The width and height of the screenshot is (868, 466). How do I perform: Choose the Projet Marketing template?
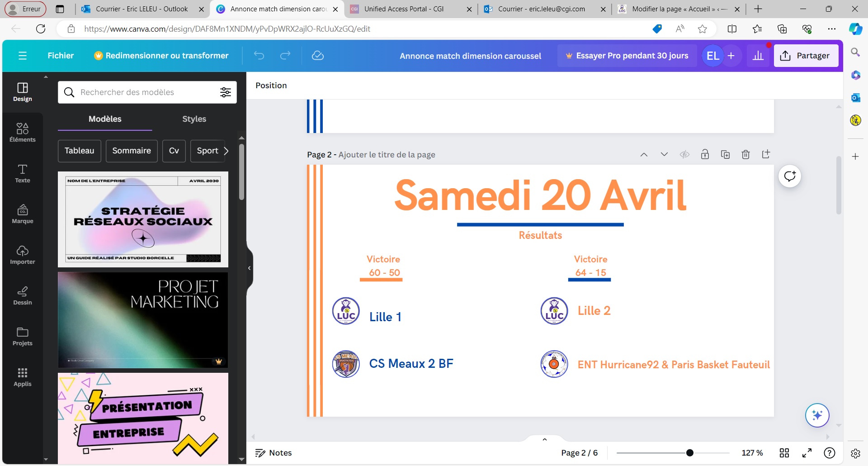pos(143,320)
